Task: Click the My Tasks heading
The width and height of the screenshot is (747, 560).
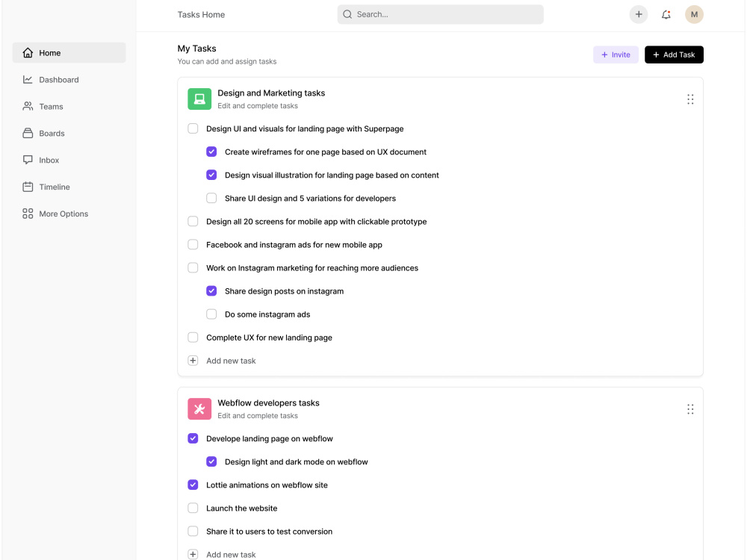Action: pyautogui.click(x=196, y=49)
